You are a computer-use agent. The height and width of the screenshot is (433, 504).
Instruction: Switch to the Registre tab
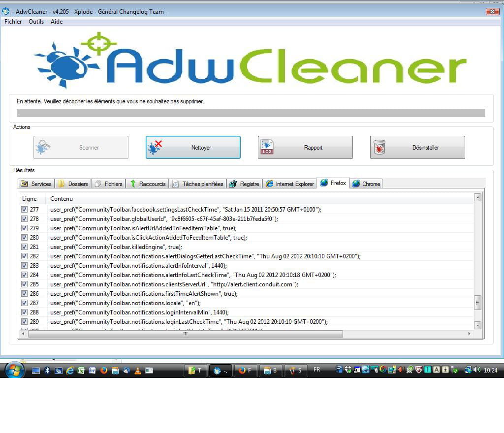coord(245,184)
